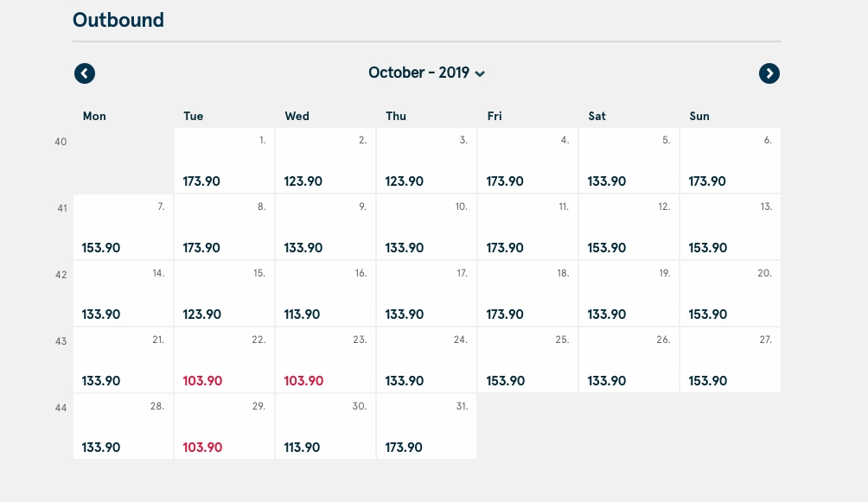Pick October 30 priced 113.90
868x502 pixels.
click(325, 426)
